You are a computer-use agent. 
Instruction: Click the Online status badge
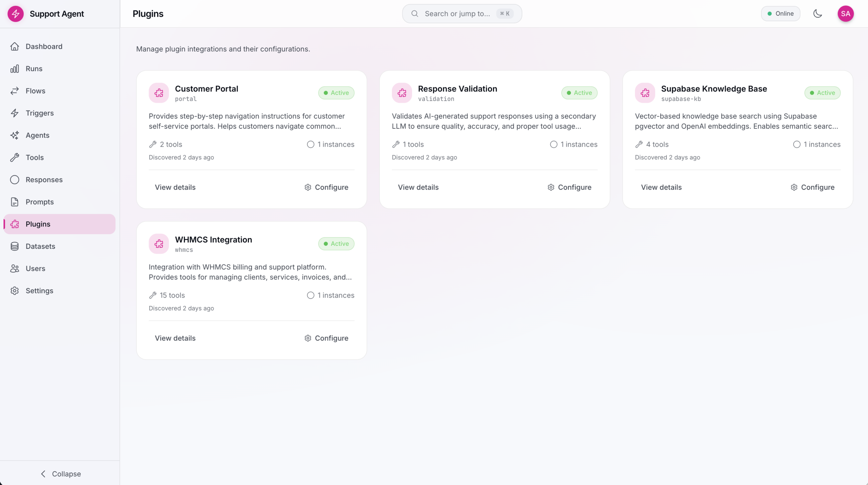tap(781, 14)
